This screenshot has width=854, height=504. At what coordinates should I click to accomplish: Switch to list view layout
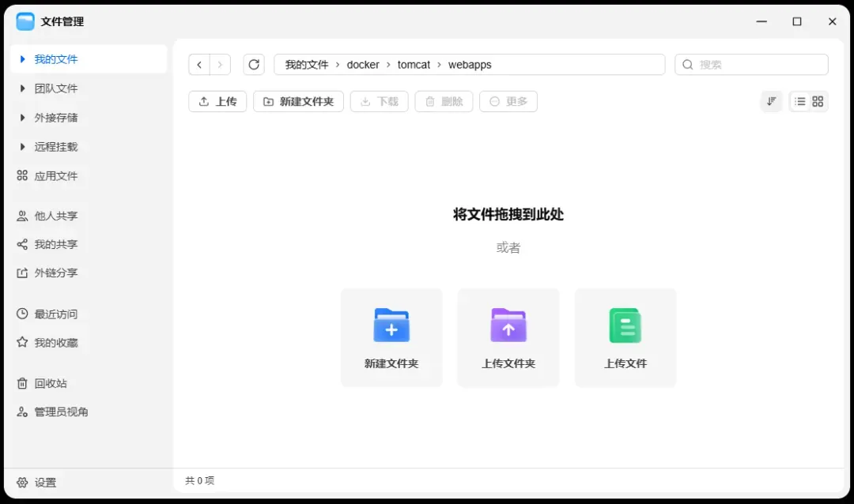coord(799,101)
